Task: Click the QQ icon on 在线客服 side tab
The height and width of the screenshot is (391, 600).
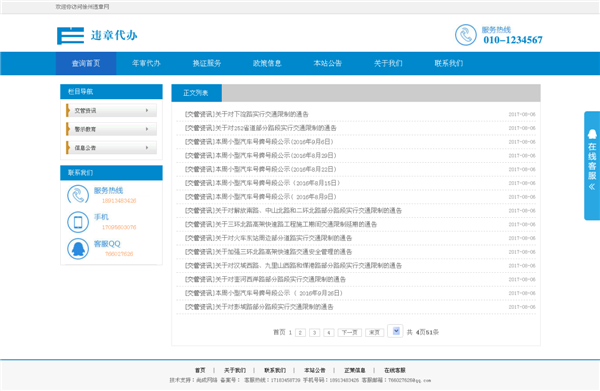Action: (592, 134)
